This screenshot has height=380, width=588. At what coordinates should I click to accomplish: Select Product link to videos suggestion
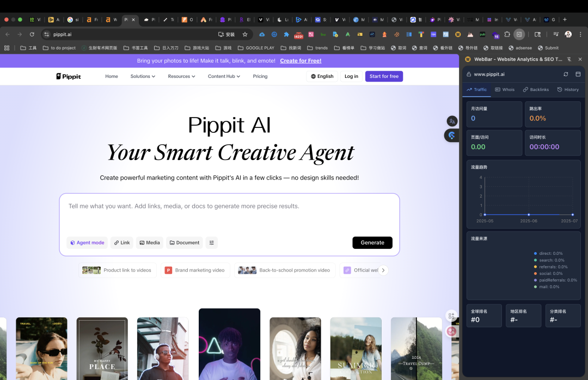[x=118, y=270]
